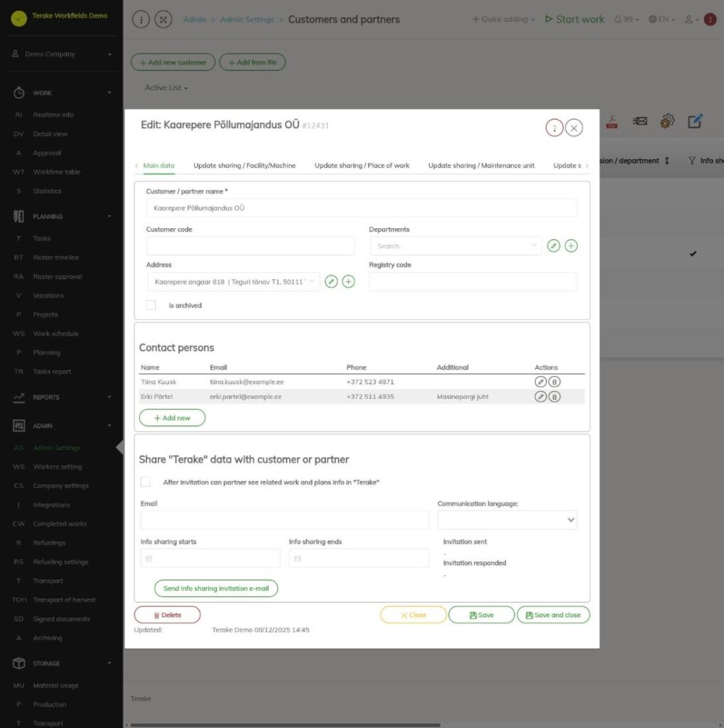Click the Registry code field
Screen dimensions: 724x728
473,282
